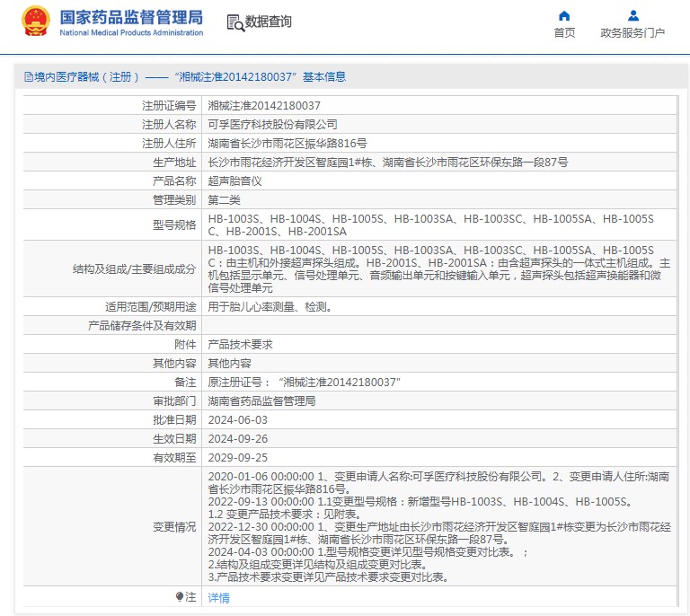The height and width of the screenshot is (616, 690).
Task: Click the 产品技术要求 attachment cell
Action: coord(240,344)
